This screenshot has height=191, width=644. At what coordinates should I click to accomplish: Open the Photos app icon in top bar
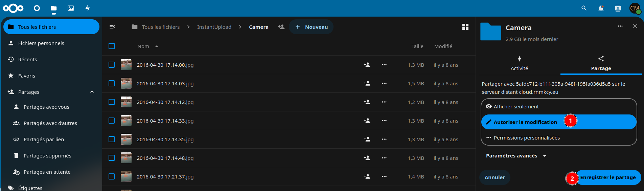pos(71,8)
